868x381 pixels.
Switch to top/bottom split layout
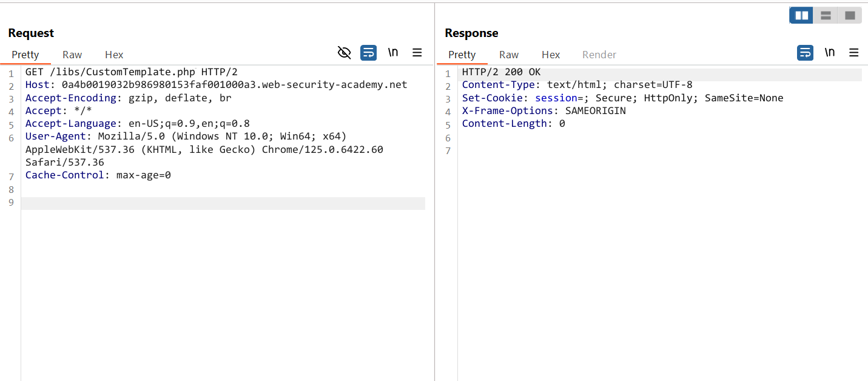[826, 16]
